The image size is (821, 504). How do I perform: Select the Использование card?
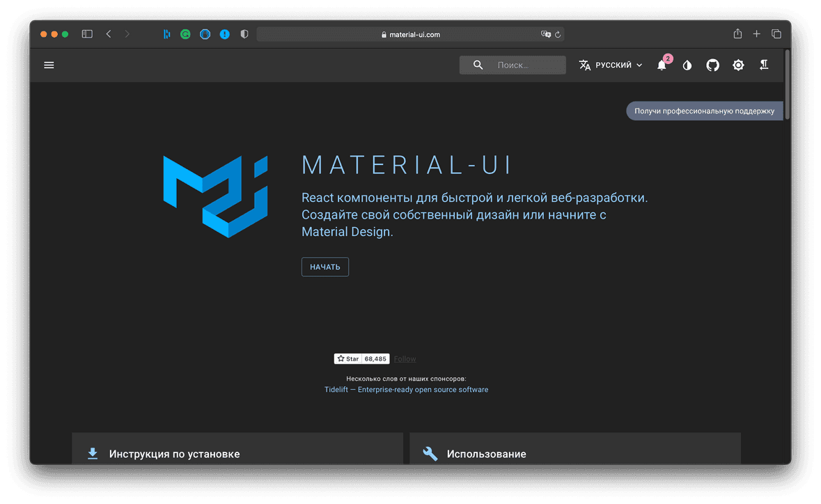574,452
